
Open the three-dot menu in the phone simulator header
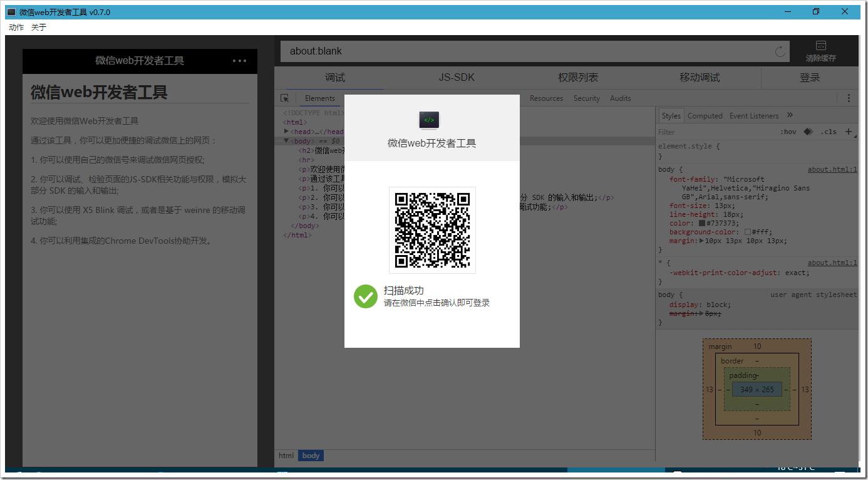click(239, 61)
